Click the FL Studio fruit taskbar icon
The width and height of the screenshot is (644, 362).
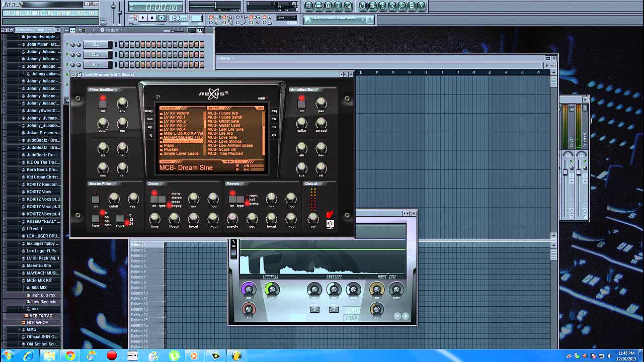click(236, 356)
